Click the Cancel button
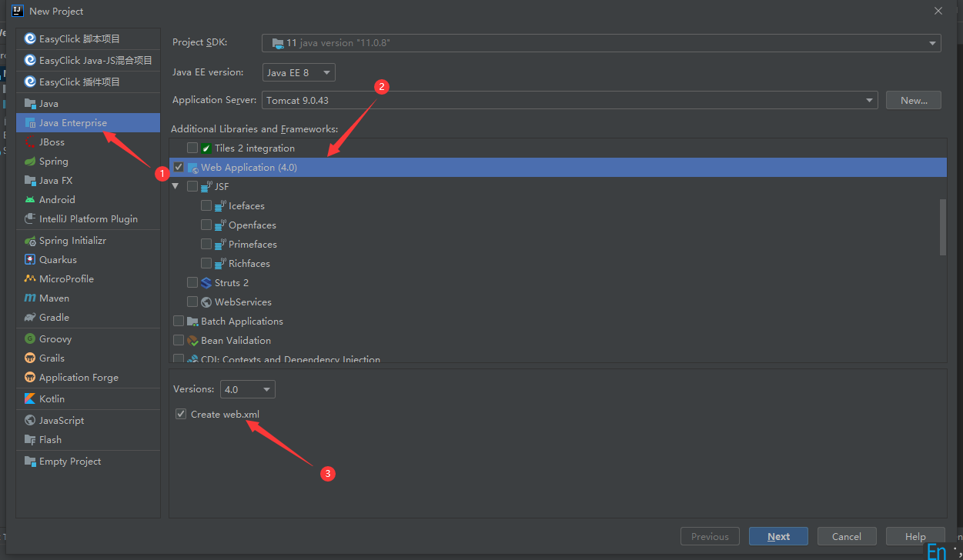Screen dimensions: 963x560 tap(847, 537)
